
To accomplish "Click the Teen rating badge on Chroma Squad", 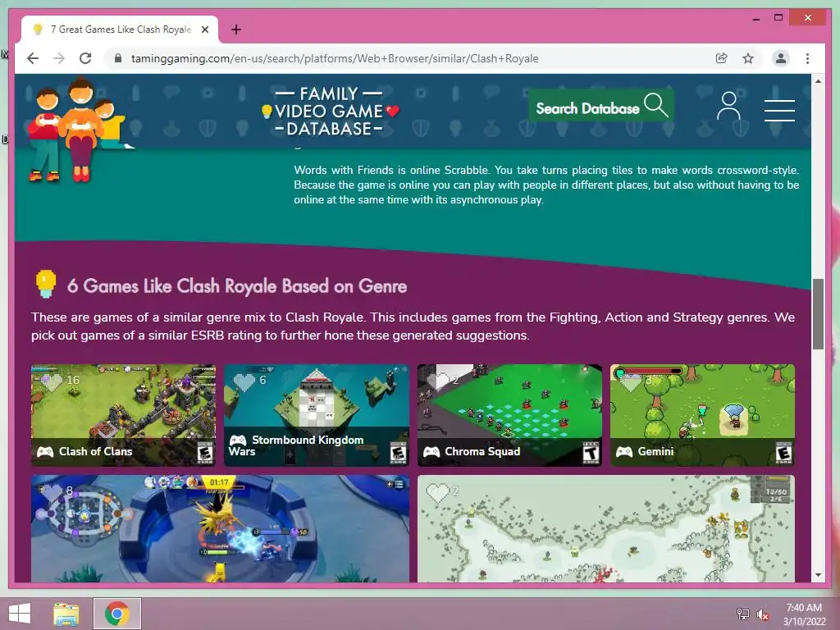I will tap(591, 453).
